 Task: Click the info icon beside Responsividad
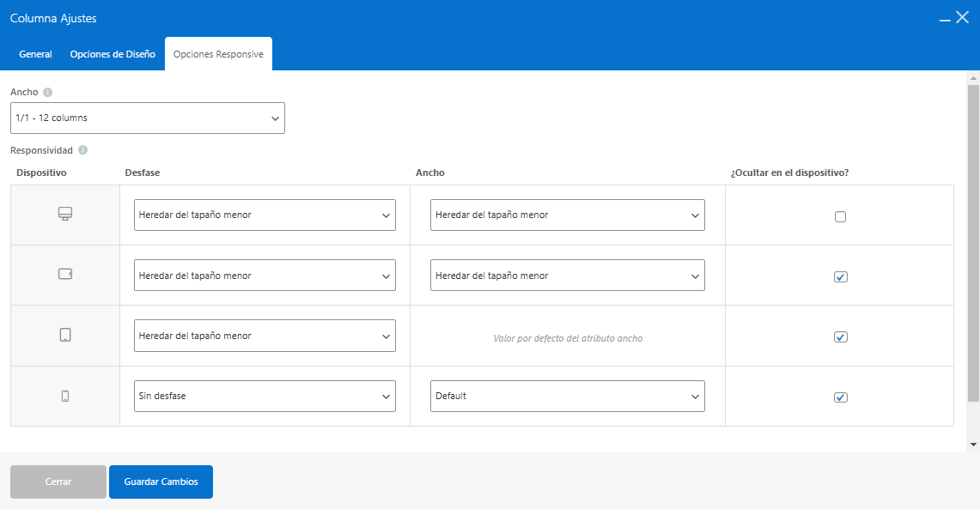coord(83,150)
